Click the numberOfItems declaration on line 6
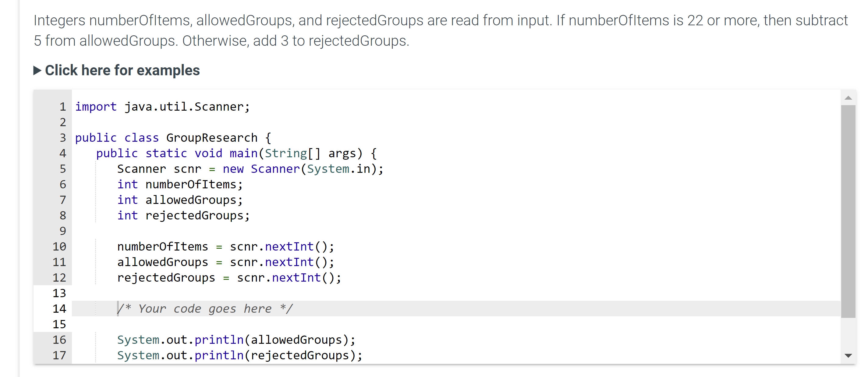 click(179, 184)
